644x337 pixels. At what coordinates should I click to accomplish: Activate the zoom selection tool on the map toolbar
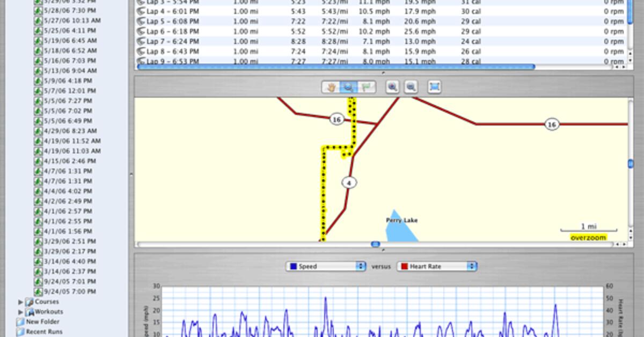point(348,87)
